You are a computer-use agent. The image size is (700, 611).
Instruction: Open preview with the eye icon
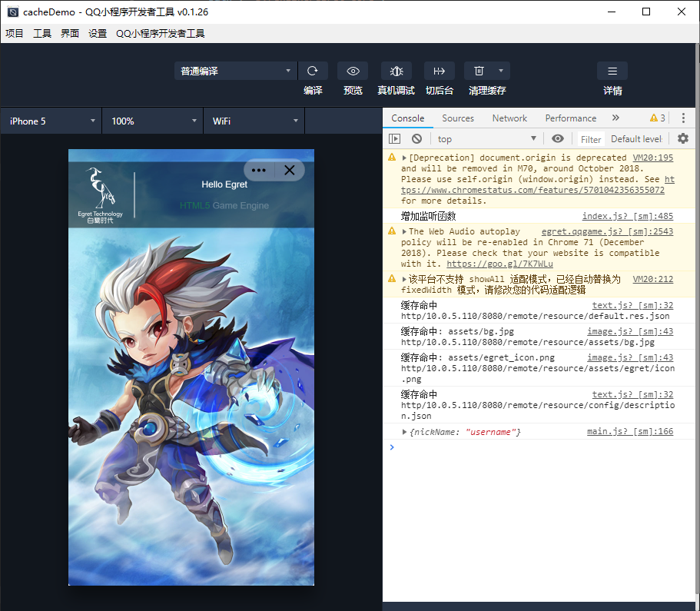click(x=353, y=71)
